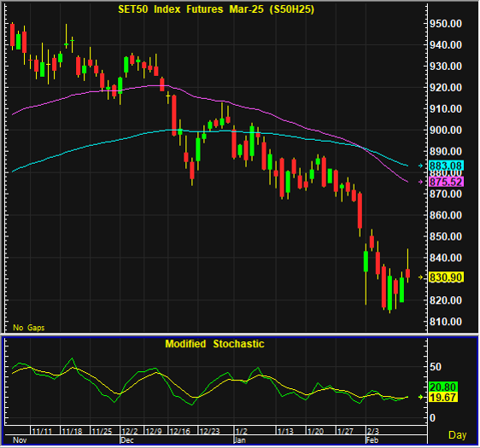The height and width of the screenshot is (448, 480).
Task: Click the 900.00 price axis label
Action: (x=446, y=130)
